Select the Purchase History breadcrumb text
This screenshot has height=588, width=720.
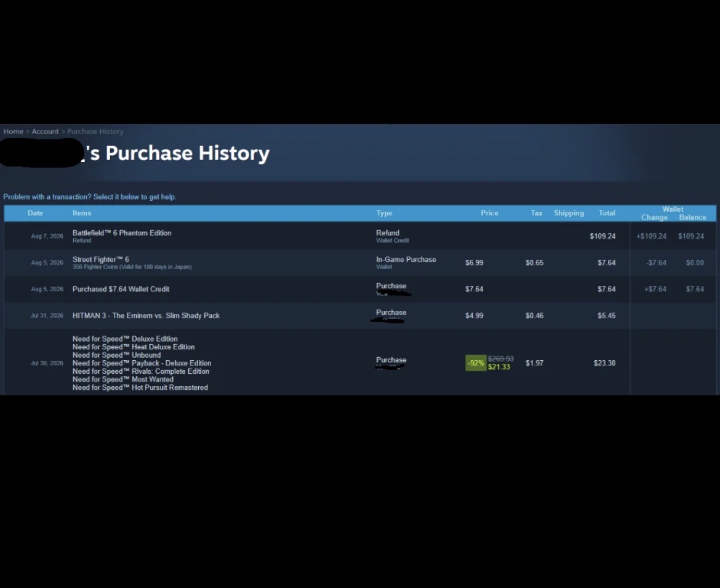(95, 131)
